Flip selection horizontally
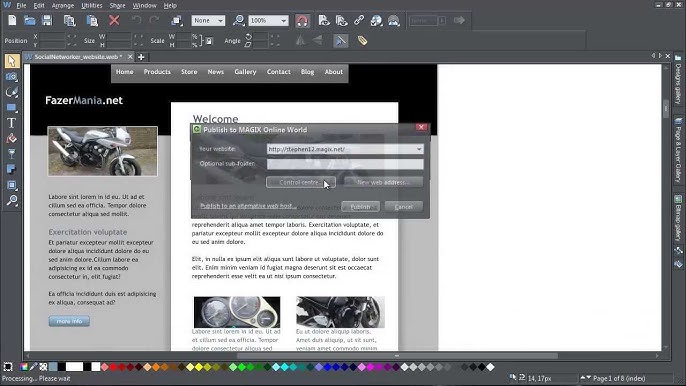Image resolution: width=686 pixels, height=386 pixels. point(300,41)
